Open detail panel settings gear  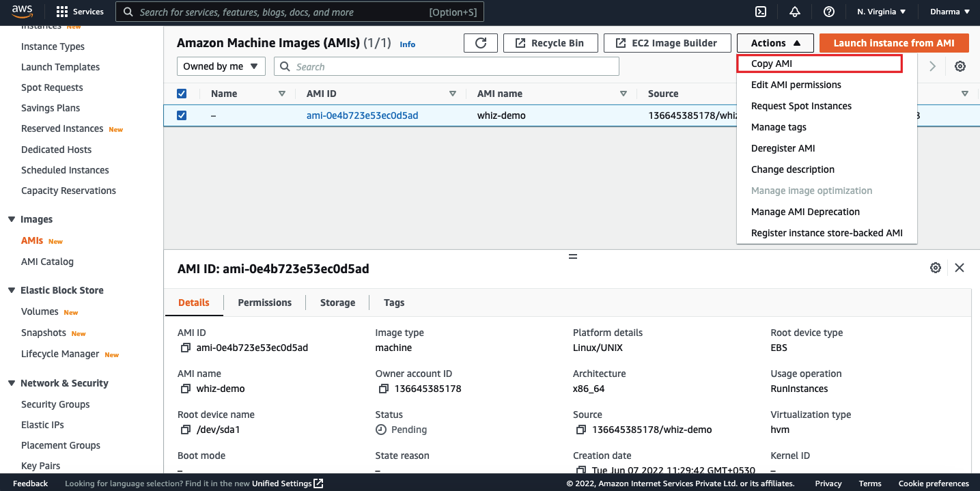coord(936,268)
